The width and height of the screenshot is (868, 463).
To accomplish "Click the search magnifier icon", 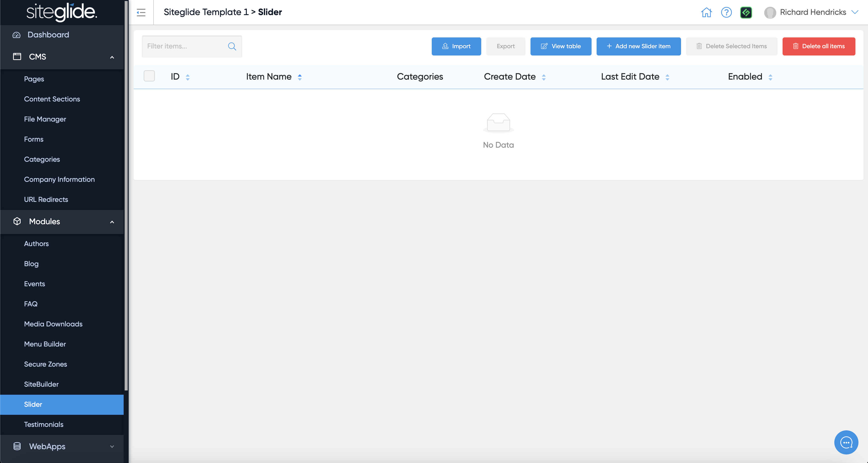I will [232, 46].
